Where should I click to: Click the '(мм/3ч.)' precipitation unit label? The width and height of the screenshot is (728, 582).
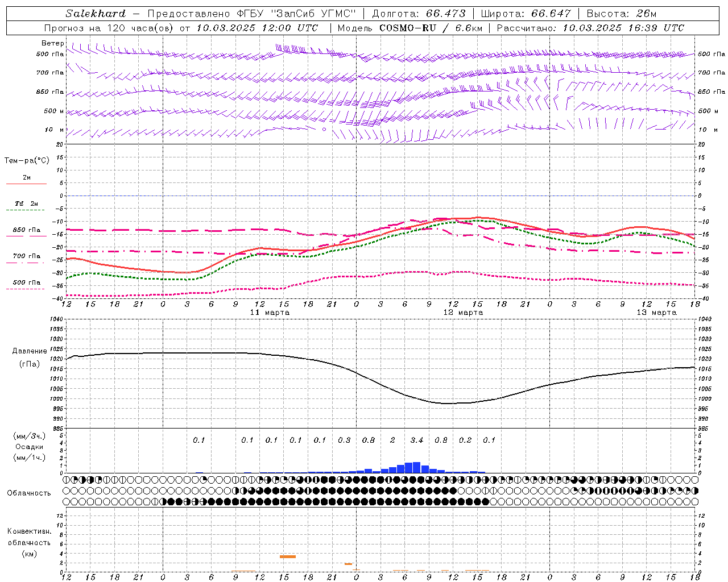tap(30, 436)
